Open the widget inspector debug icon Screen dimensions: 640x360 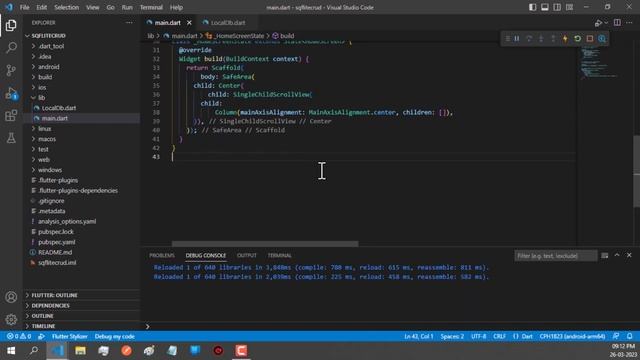[x=602, y=39]
